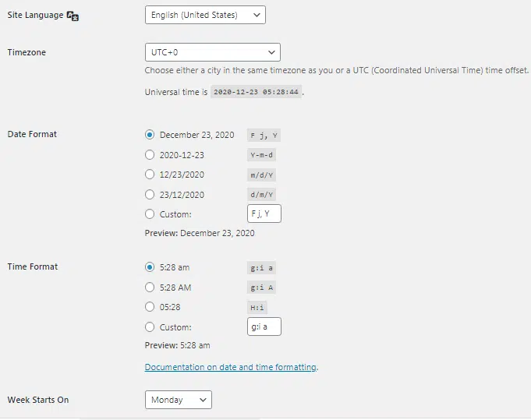Image resolution: width=531 pixels, height=420 pixels.
Task: Click the universal time value 2020-12-23 05:28:44
Action: (256, 92)
